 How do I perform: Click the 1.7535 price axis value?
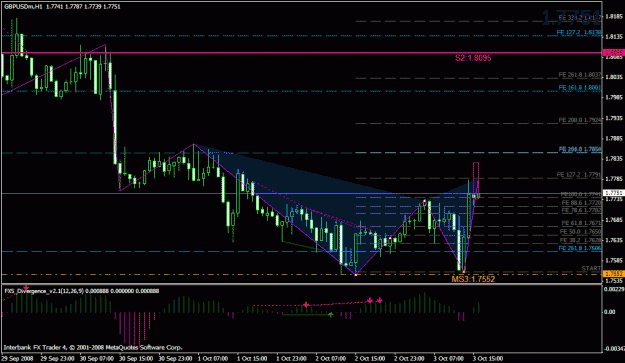click(x=615, y=281)
